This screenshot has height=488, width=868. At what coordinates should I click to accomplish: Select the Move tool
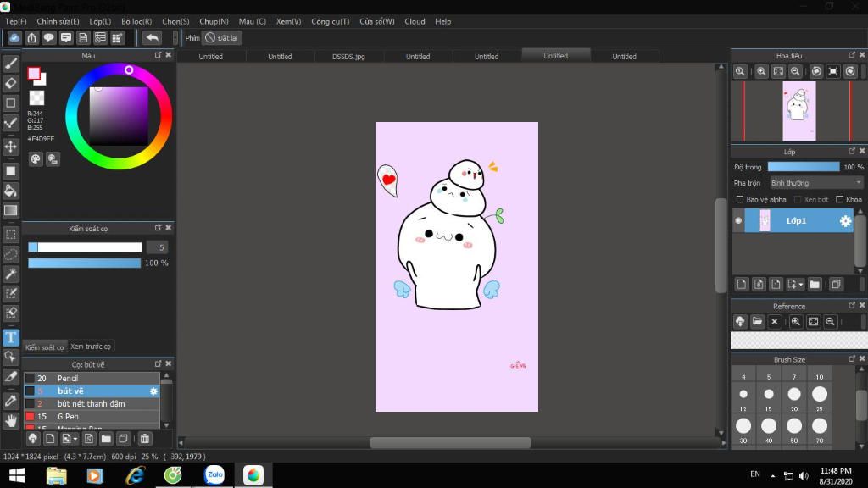(10, 147)
